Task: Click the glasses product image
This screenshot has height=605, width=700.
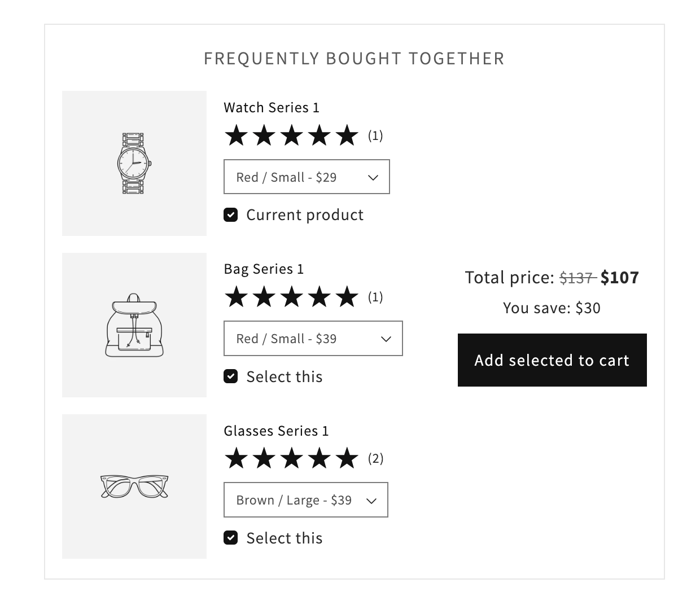Action: pyautogui.click(x=134, y=486)
